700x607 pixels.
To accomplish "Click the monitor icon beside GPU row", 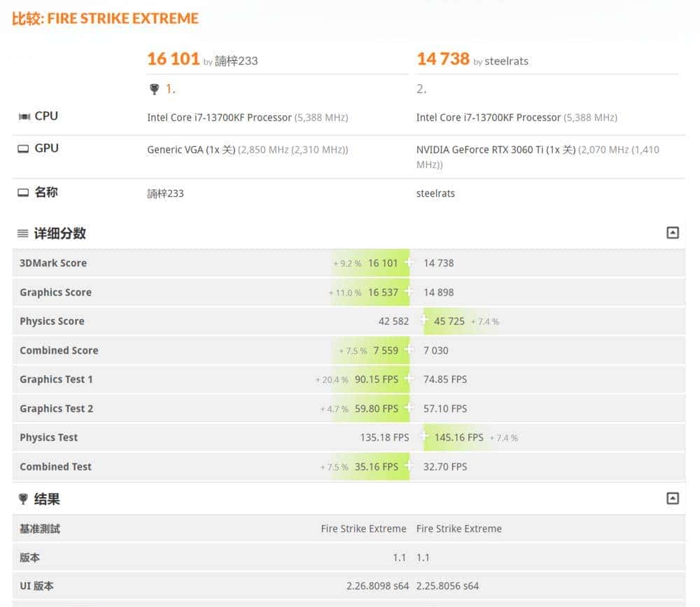I will [22, 148].
